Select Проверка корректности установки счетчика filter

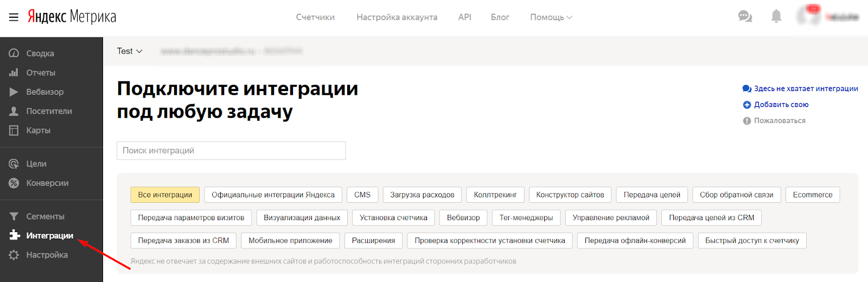(490, 240)
